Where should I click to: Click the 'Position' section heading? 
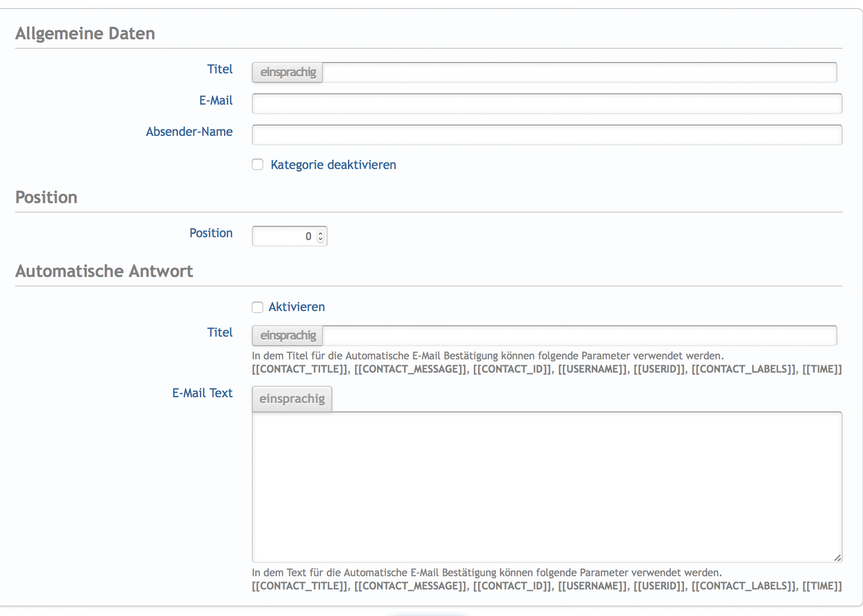46,197
